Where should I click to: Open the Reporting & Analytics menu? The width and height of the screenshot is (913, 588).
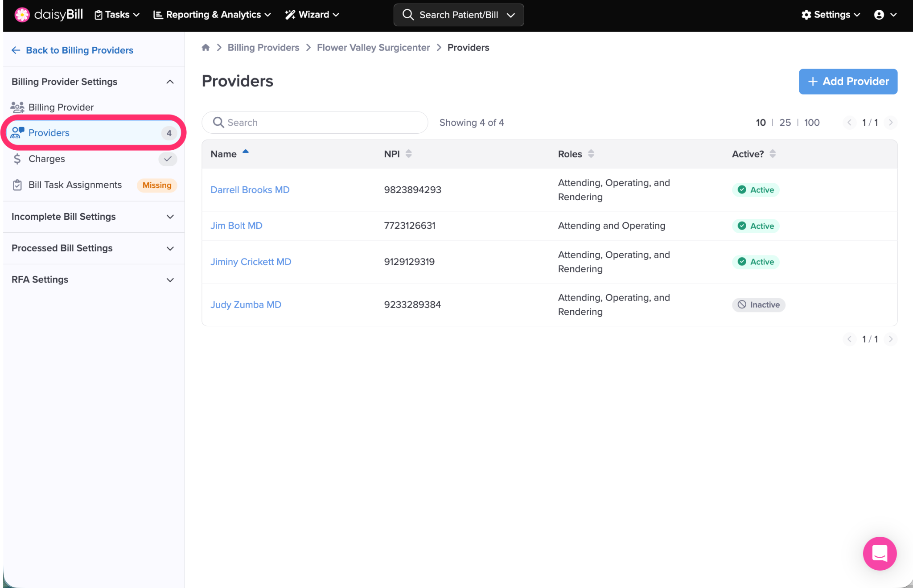(212, 15)
